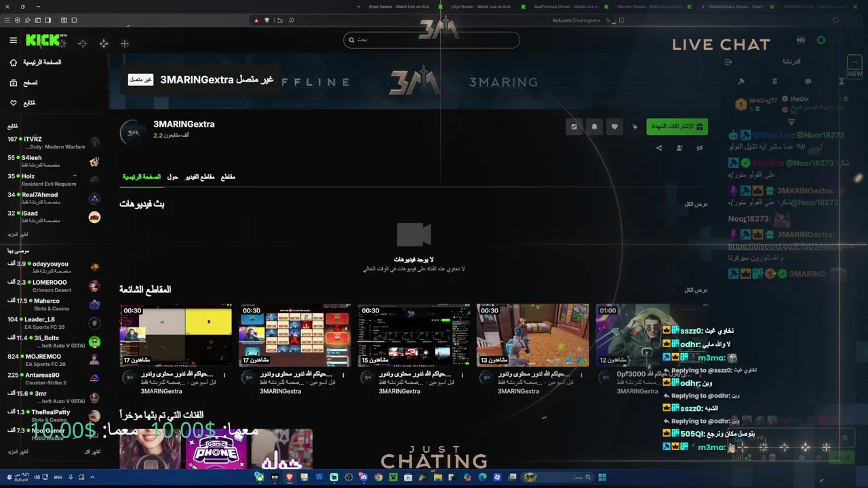Viewport: 868px width, 488px height.
Task: Open the following sidebar link
Action: (22, 103)
